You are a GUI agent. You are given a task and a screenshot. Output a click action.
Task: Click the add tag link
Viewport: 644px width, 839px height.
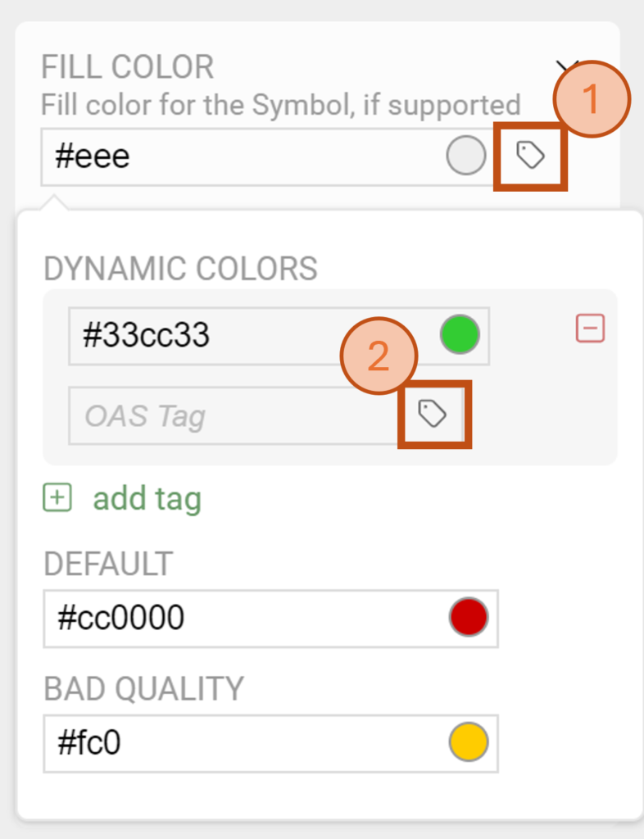147,498
